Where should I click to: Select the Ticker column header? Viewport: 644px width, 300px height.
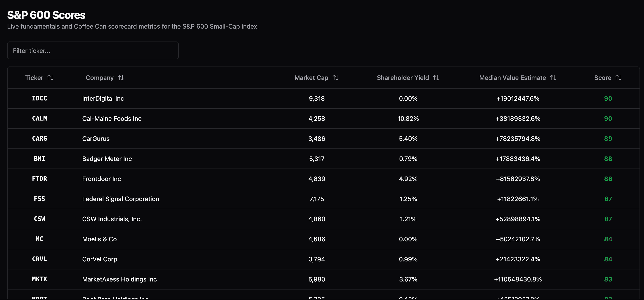(x=34, y=78)
